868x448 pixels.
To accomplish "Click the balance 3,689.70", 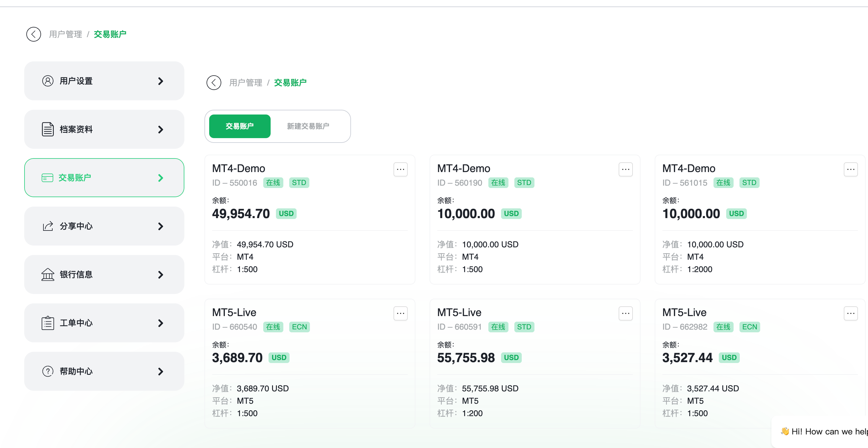I will [x=237, y=358].
